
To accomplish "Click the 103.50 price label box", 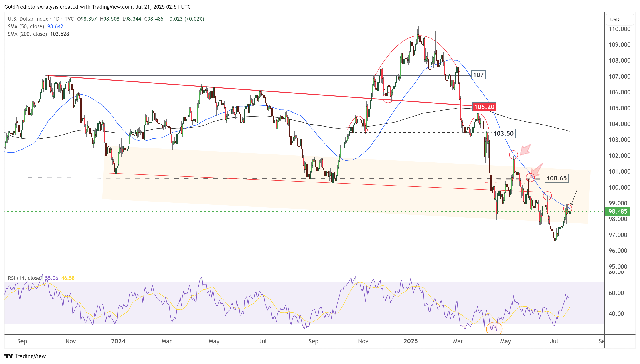I will click(503, 133).
